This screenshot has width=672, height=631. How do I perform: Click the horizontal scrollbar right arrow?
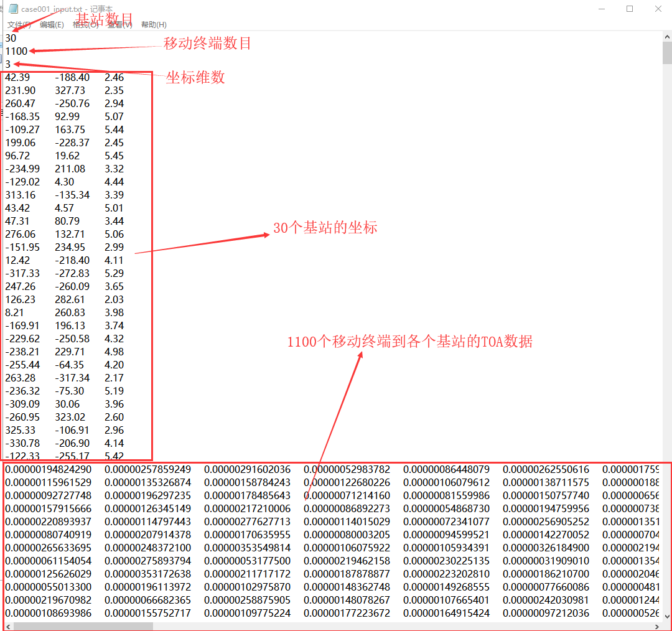(x=658, y=626)
